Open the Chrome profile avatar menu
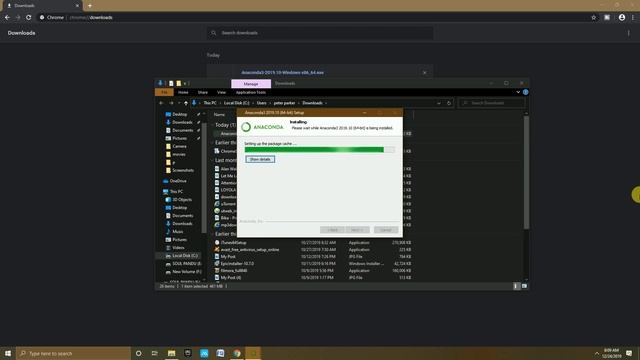The width and height of the screenshot is (640, 360). pos(622,18)
